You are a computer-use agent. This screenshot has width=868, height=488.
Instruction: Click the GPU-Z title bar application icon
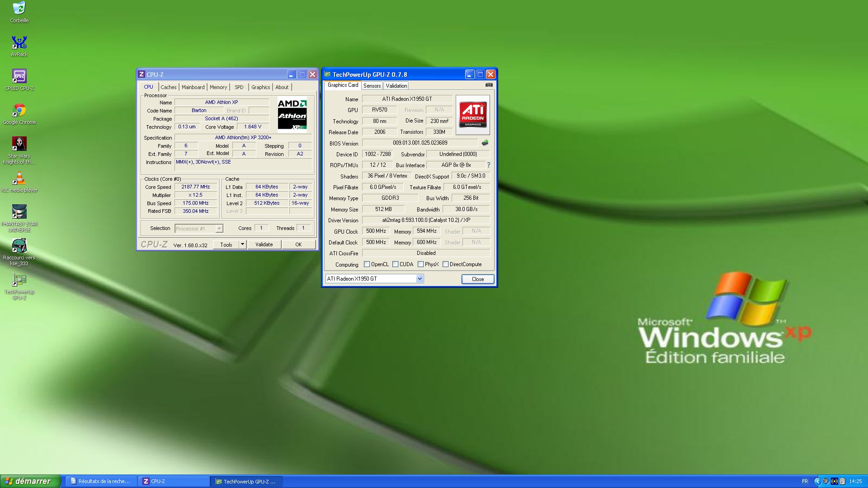tap(327, 75)
